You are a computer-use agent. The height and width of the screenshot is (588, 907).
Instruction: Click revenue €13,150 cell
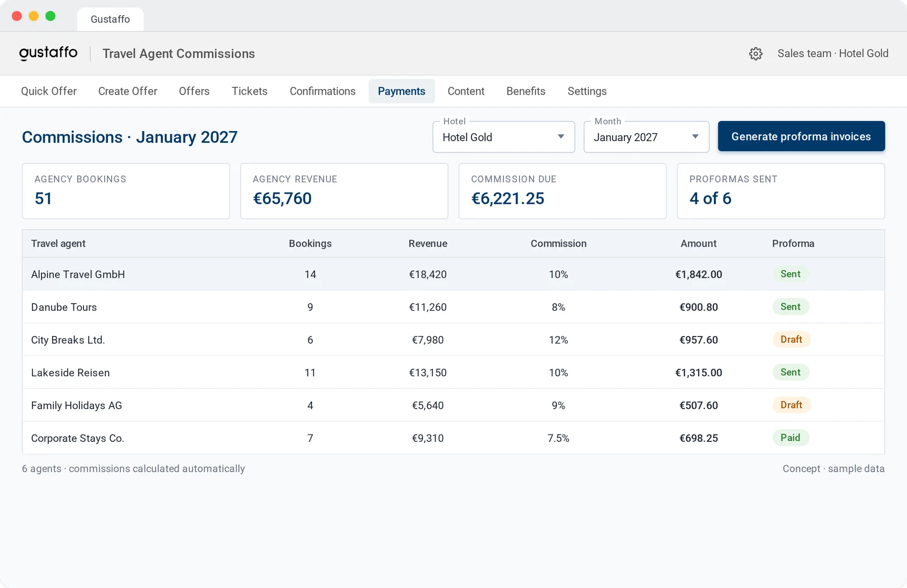click(x=428, y=373)
